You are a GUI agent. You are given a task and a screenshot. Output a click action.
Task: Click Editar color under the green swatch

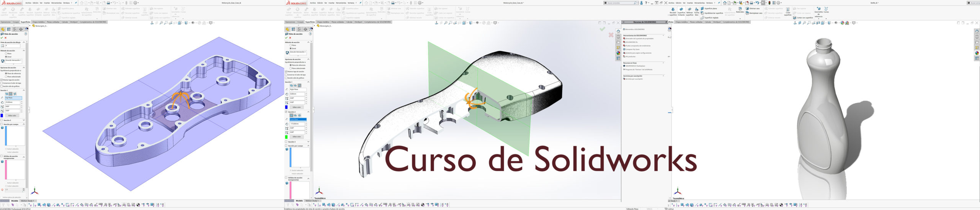coord(297,137)
